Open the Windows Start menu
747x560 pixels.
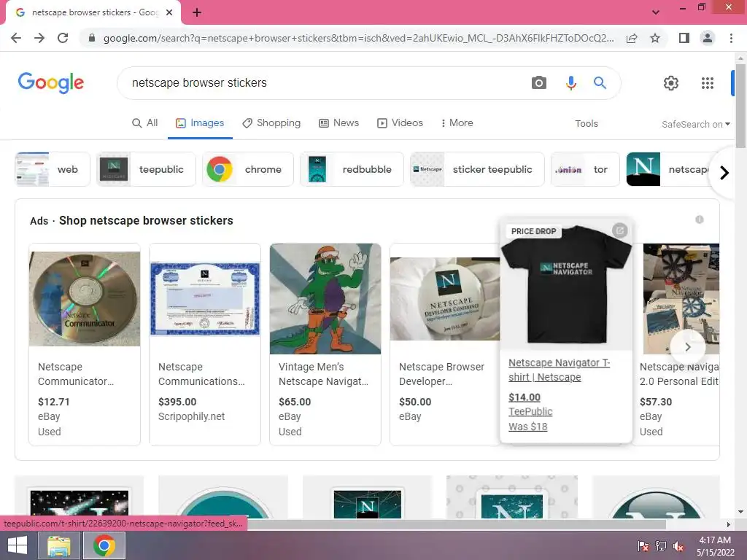click(18, 545)
